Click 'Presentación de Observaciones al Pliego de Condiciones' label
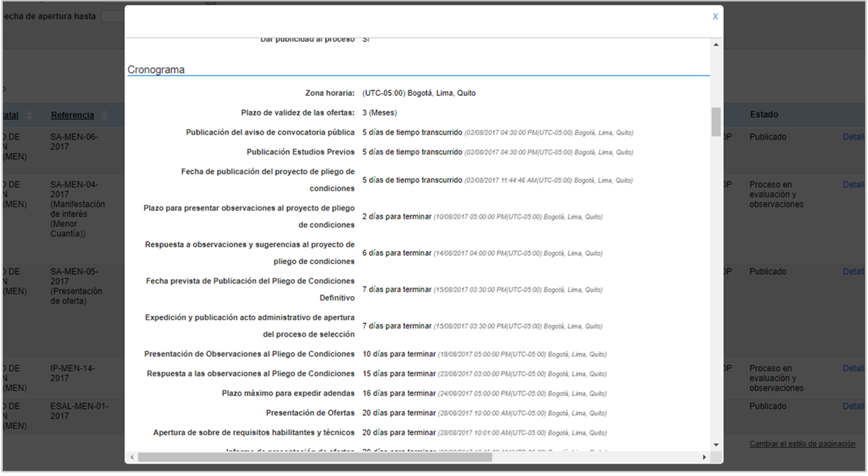The image size is (868, 476). coord(249,354)
